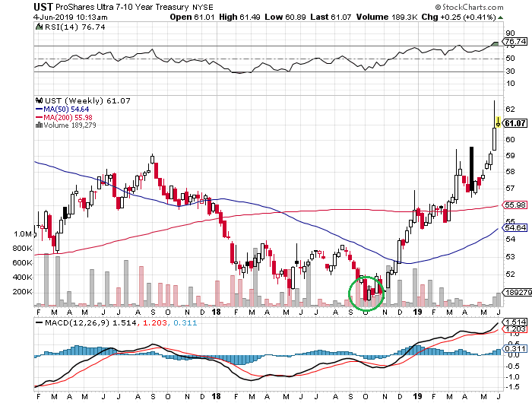
Task: Click the 76.74 RSI value tag
Action: tap(515, 41)
